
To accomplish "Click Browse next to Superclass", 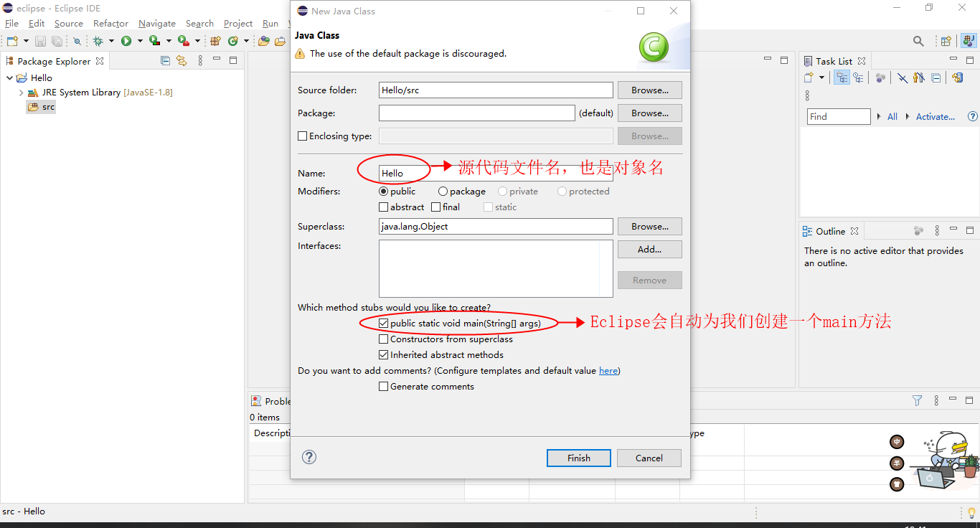I will [650, 227].
